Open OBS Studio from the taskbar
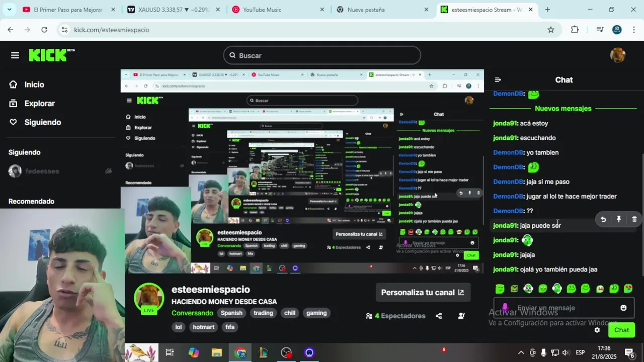The width and height of the screenshot is (644, 362). click(x=286, y=352)
